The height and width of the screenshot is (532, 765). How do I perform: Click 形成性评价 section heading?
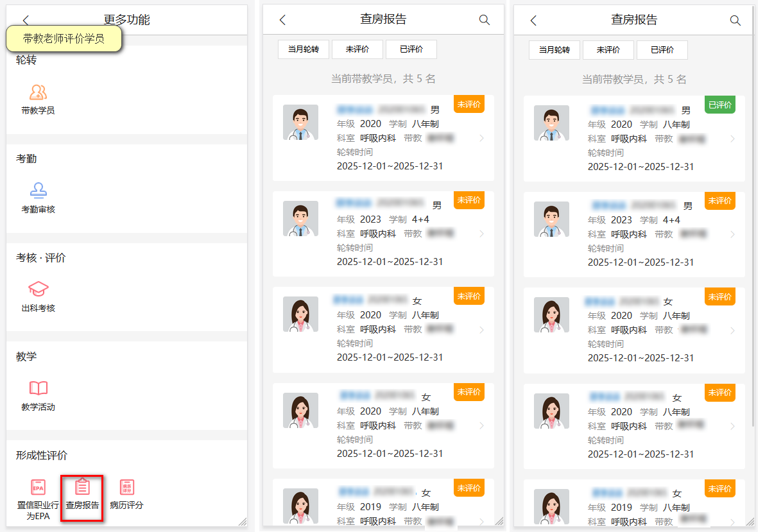click(x=42, y=456)
